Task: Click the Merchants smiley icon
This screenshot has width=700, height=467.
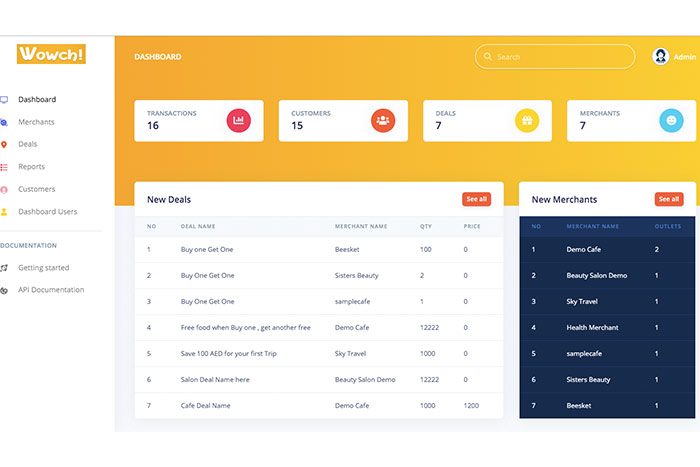Action: (671, 120)
